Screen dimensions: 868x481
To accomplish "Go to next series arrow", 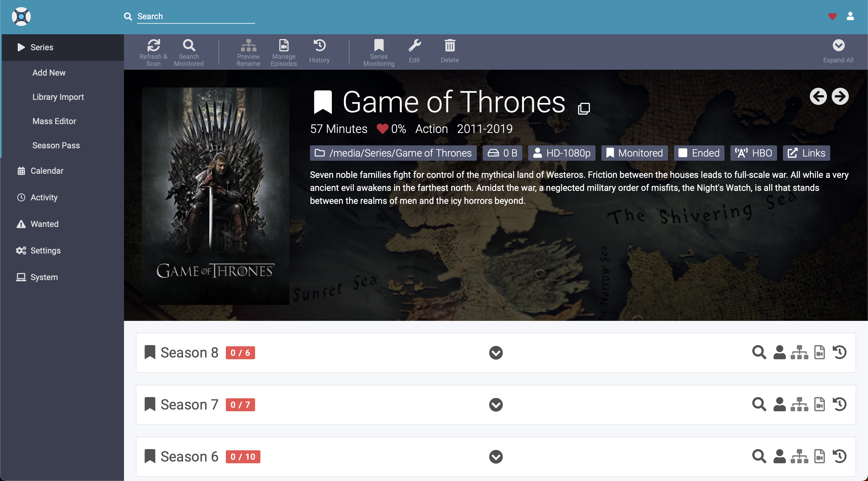I will pyautogui.click(x=840, y=97).
